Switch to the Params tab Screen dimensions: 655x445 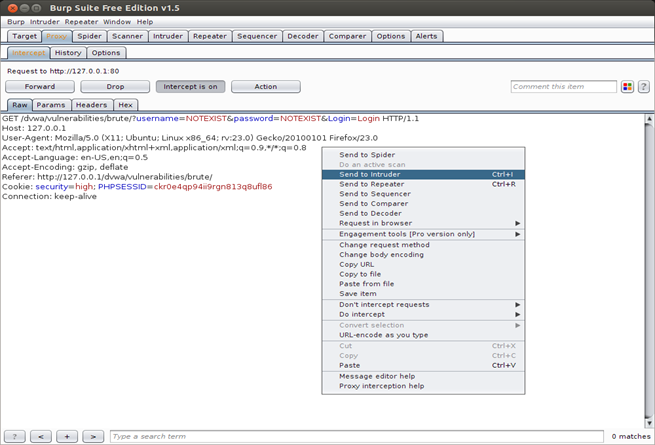click(x=50, y=104)
